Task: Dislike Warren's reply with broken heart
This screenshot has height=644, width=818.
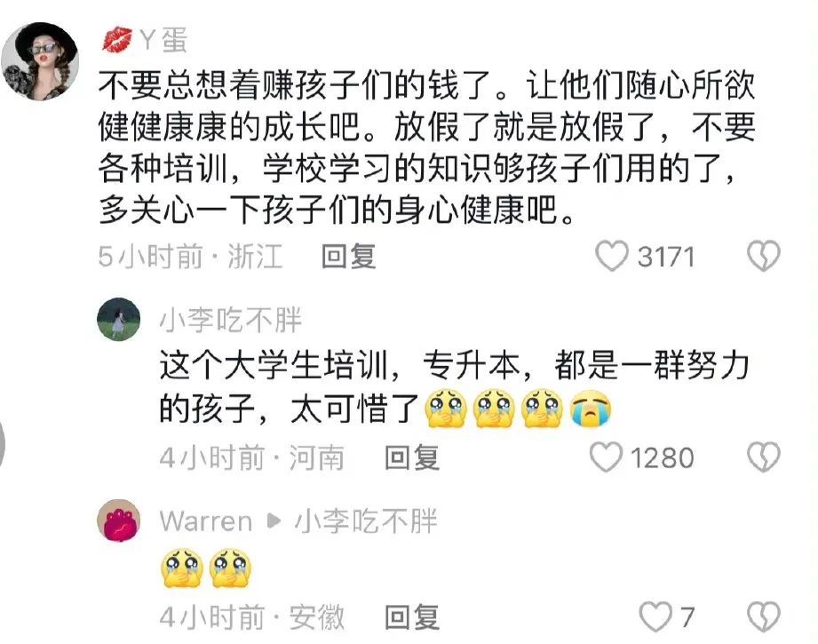Action: click(x=763, y=616)
